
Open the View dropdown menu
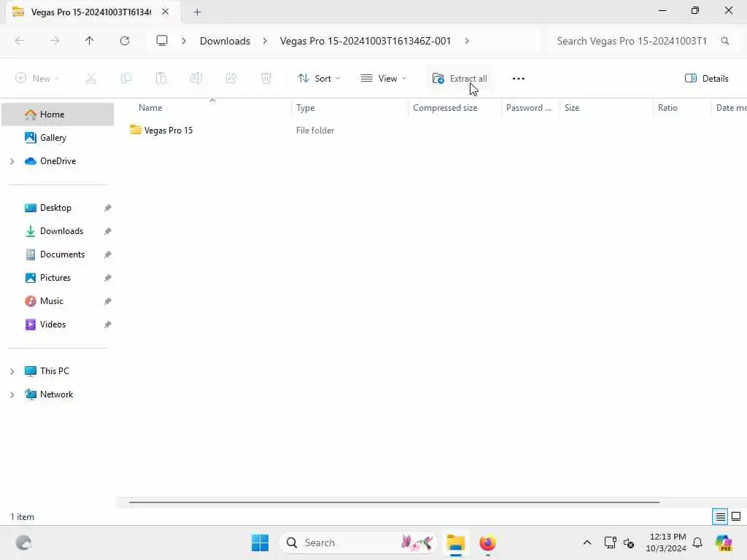pyautogui.click(x=384, y=79)
